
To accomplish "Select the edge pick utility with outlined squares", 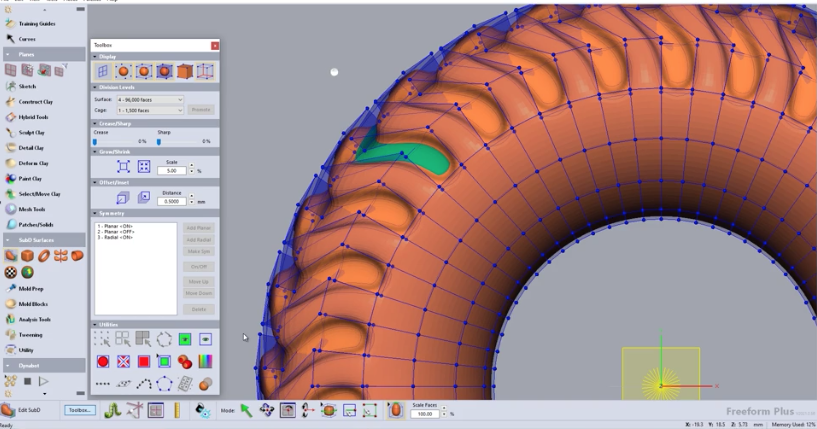I will point(123,339).
